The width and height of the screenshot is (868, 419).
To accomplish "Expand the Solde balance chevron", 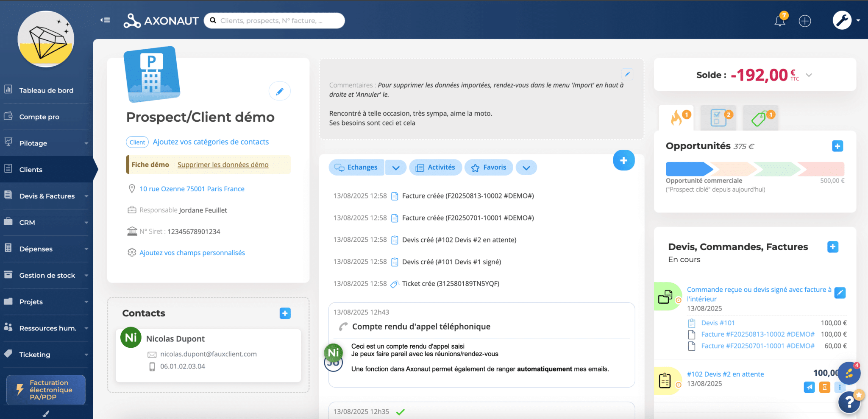I will (x=809, y=75).
